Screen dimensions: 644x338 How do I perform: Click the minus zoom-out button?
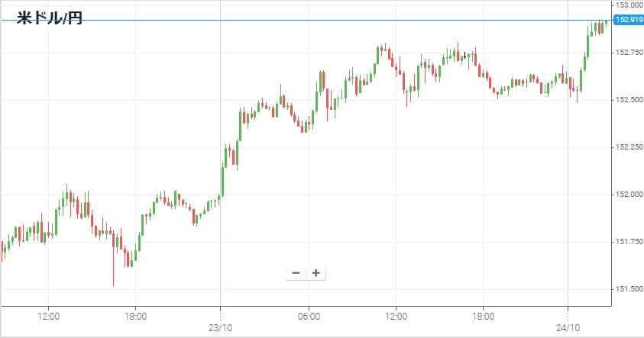click(x=296, y=273)
